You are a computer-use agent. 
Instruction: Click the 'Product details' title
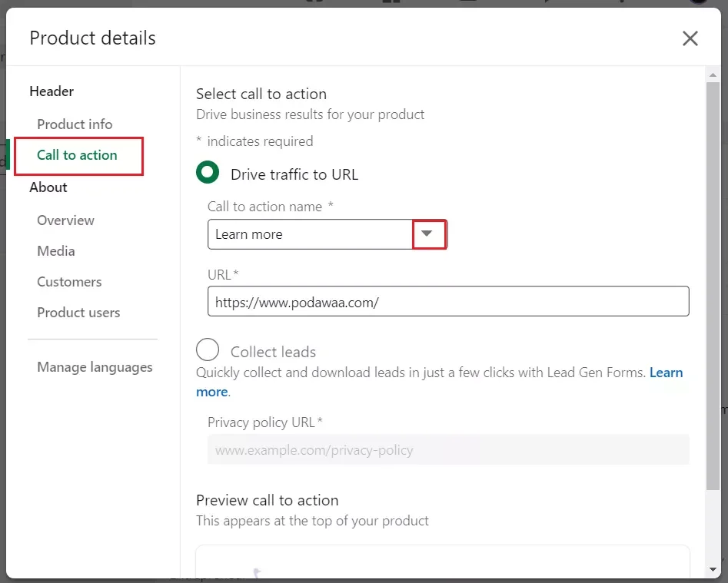[92, 38]
